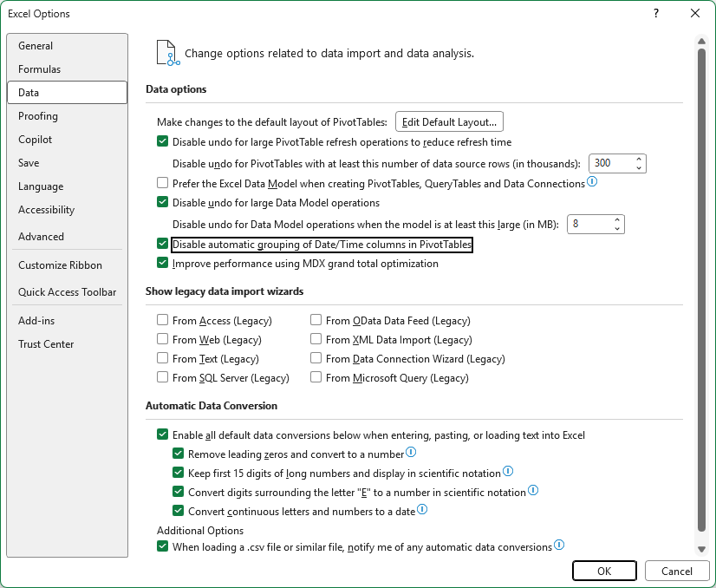Check From Text (Legacy)
Screen dimensions: 716x588
pyautogui.click(x=163, y=358)
